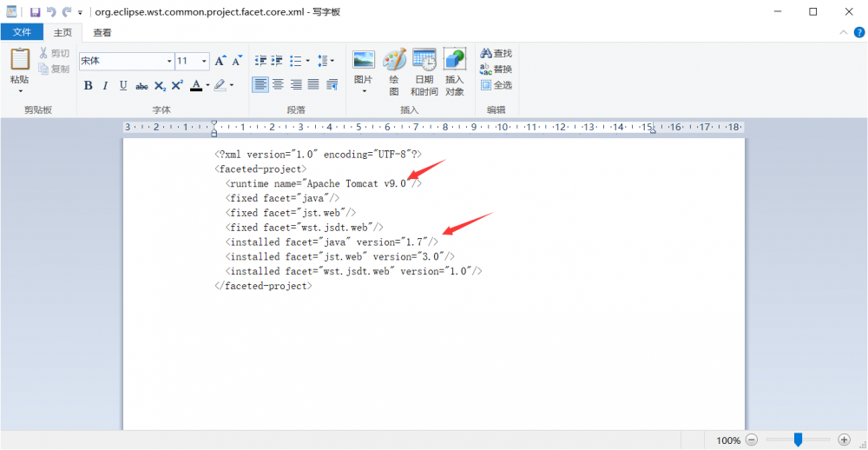
Task: Undo the last action via title bar arrow
Action: 51,11
